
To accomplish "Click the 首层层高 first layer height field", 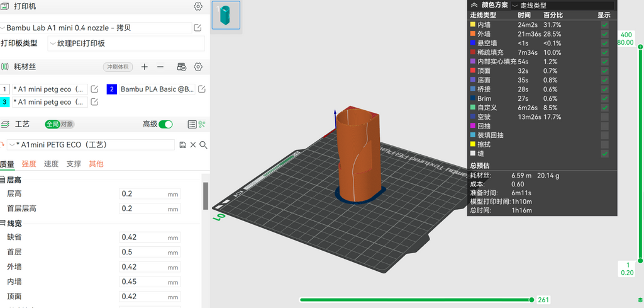I will click(150, 208).
